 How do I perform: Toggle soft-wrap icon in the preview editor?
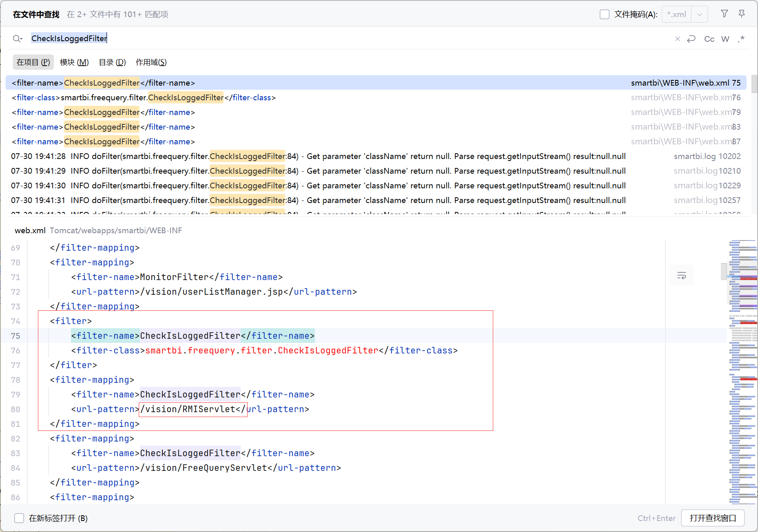tap(682, 276)
